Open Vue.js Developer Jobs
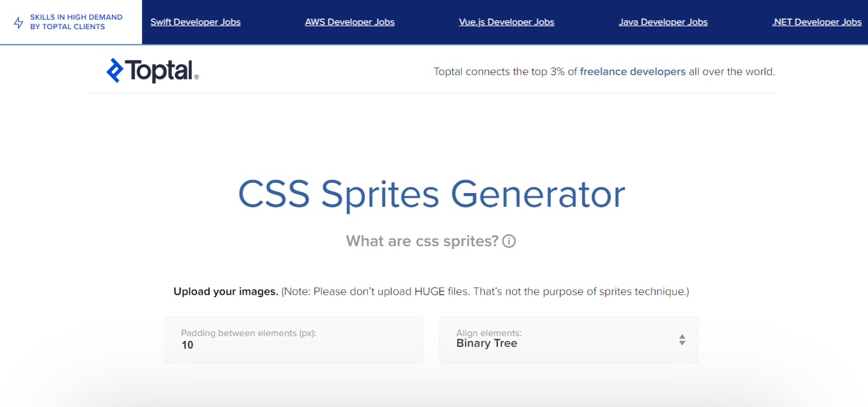 (506, 22)
